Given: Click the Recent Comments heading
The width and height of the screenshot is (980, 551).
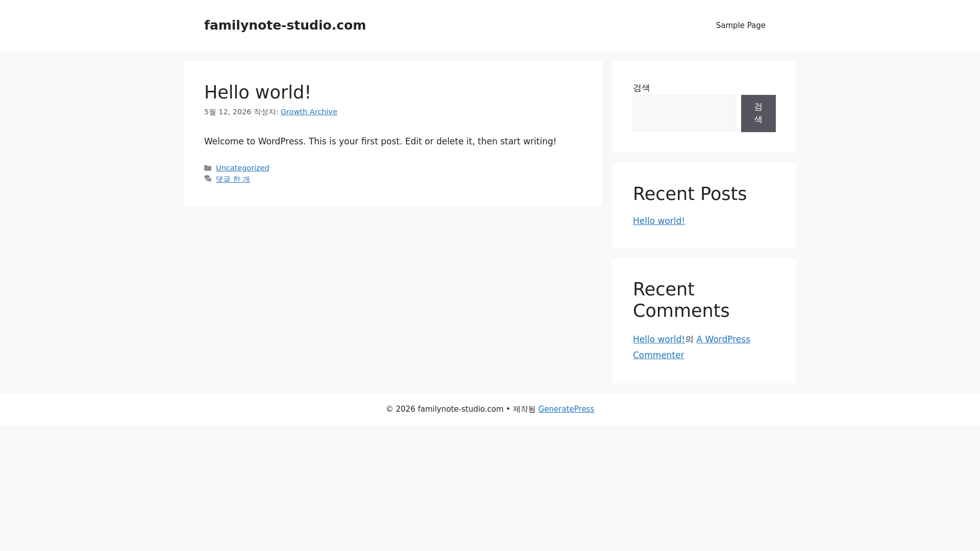Looking at the screenshot, I should pos(681,300).
